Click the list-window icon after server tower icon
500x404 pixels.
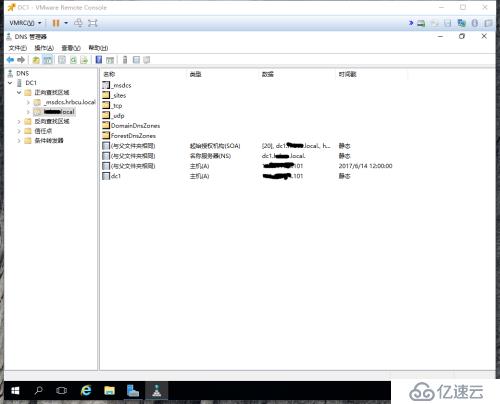click(136, 60)
